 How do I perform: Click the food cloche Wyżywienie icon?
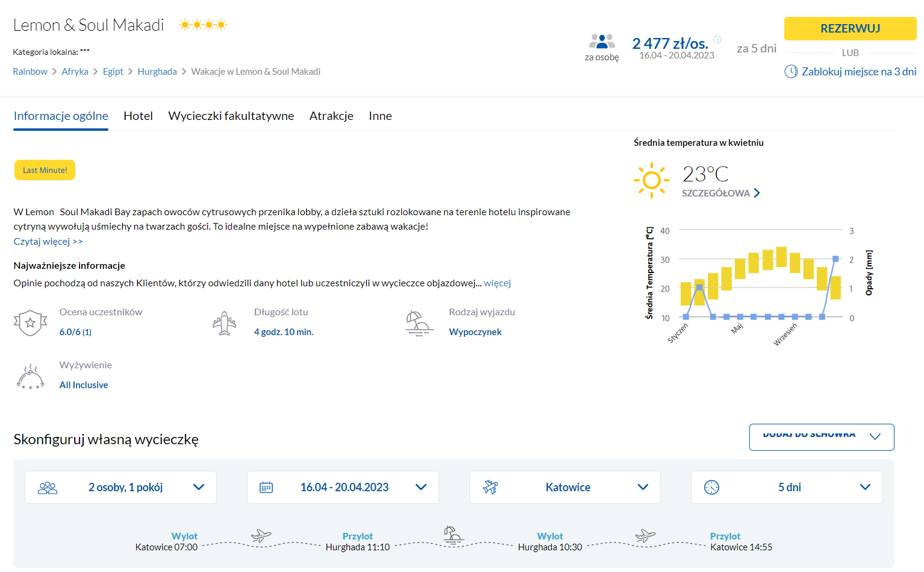tap(30, 377)
